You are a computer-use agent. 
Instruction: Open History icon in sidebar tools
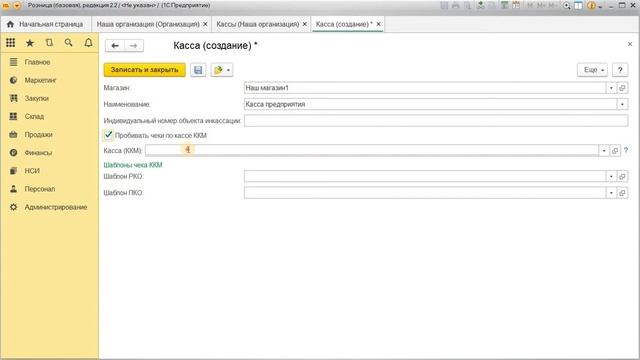tap(49, 43)
